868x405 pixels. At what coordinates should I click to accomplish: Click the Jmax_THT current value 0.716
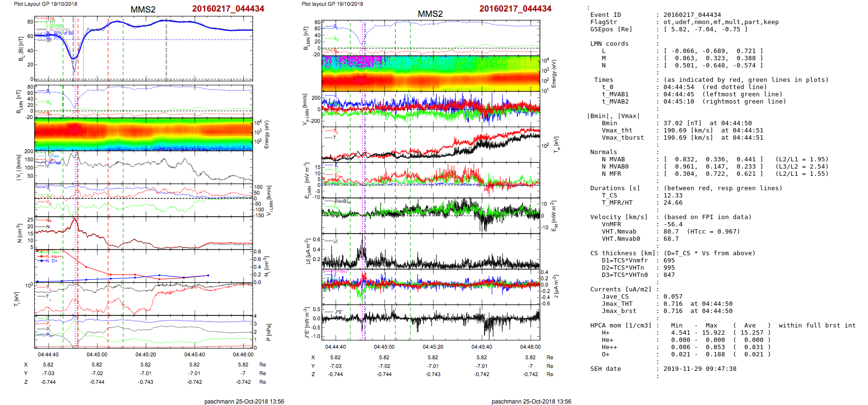[673, 304]
